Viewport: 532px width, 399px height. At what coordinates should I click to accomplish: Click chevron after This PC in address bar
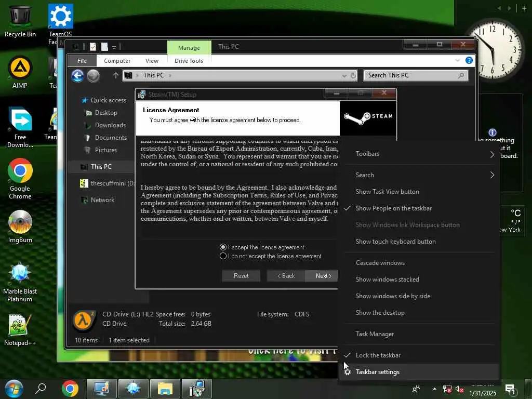point(170,75)
